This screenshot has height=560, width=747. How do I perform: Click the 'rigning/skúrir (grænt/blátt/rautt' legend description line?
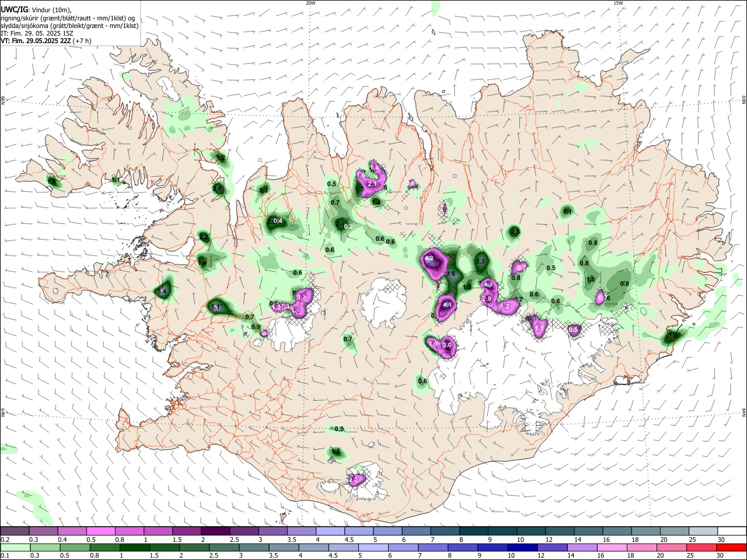(x=69, y=17)
